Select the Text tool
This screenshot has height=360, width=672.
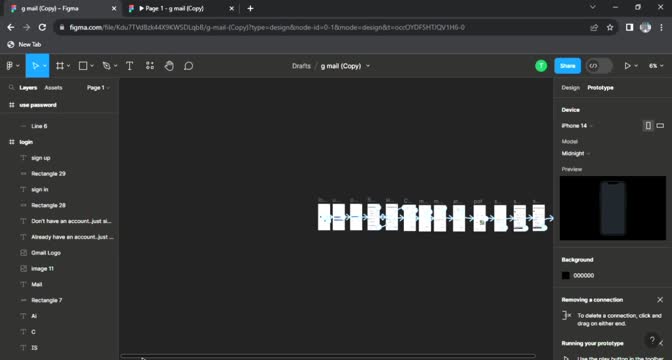[129, 66]
